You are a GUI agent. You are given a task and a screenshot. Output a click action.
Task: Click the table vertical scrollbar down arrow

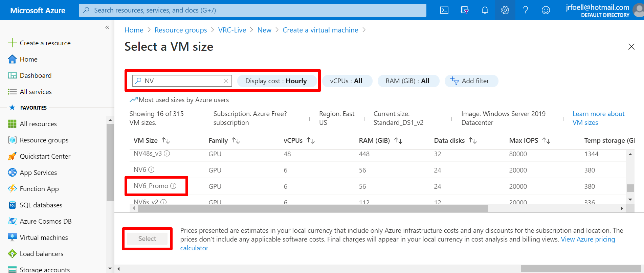[x=630, y=200]
